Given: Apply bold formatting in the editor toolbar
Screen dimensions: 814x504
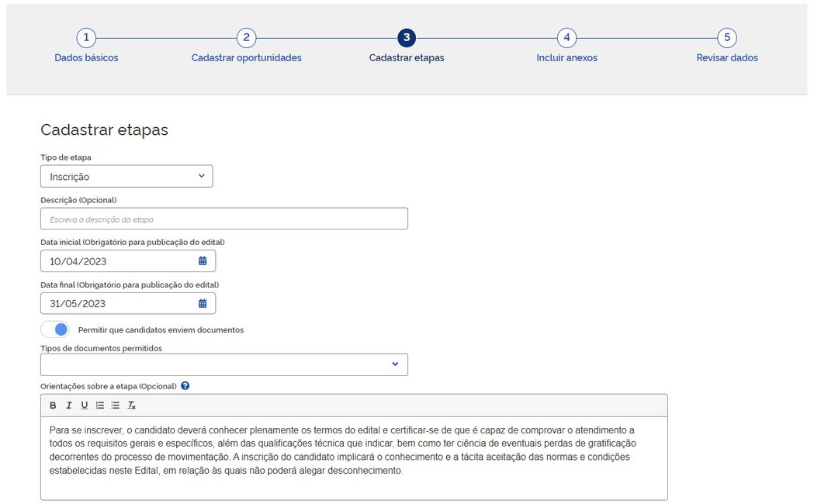Looking at the screenshot, I should tap(53, 406).
